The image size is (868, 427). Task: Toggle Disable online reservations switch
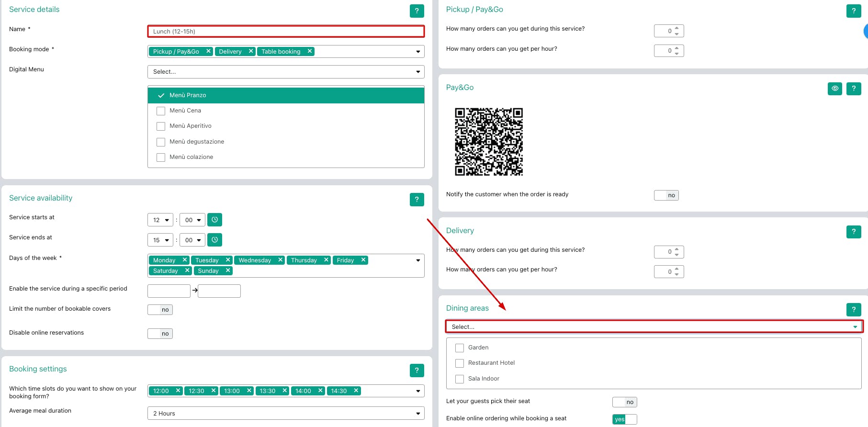click(x=160, y=334)
